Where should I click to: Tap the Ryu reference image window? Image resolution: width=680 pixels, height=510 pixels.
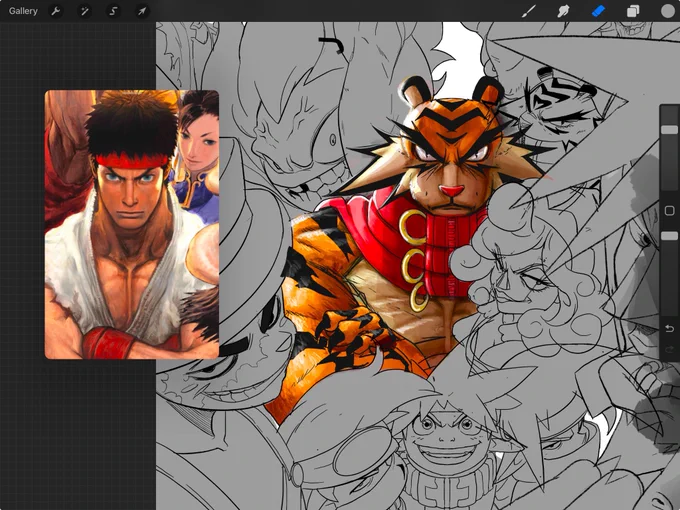[x=132, y=224]
